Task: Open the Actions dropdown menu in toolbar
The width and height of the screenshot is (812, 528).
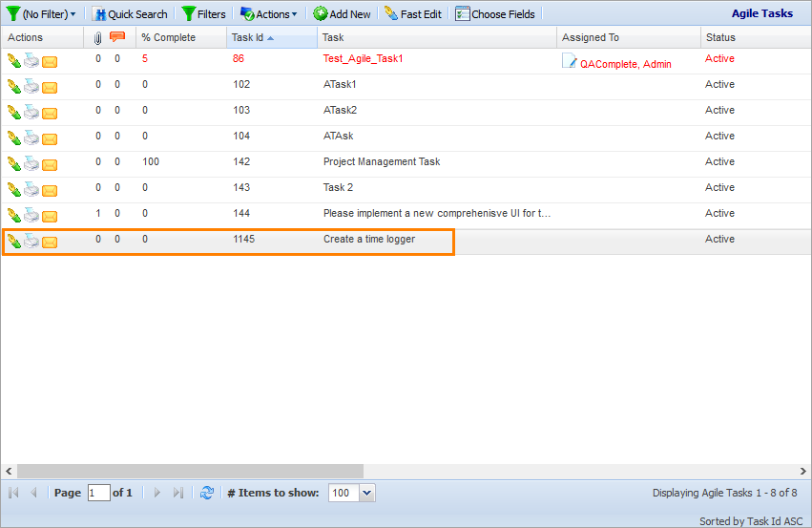Action: [x=269, y=14]
